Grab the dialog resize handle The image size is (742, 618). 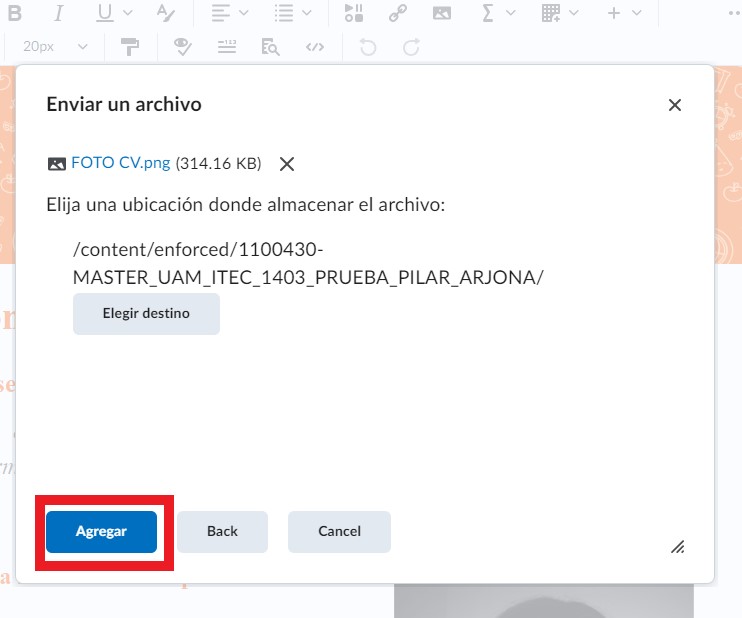click(x=677, y=546)
